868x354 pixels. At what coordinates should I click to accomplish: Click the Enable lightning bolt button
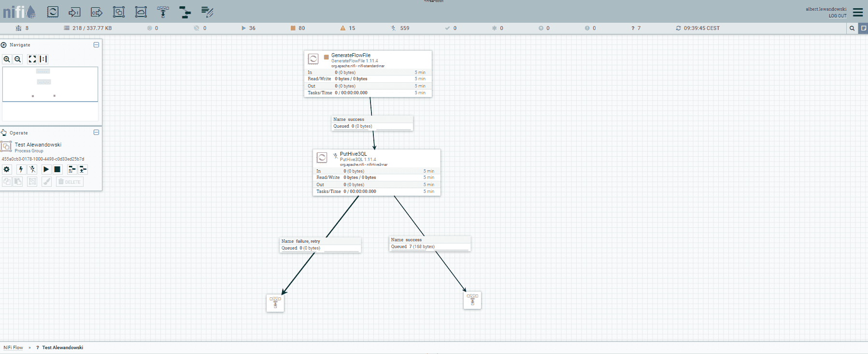pos(21,169)
